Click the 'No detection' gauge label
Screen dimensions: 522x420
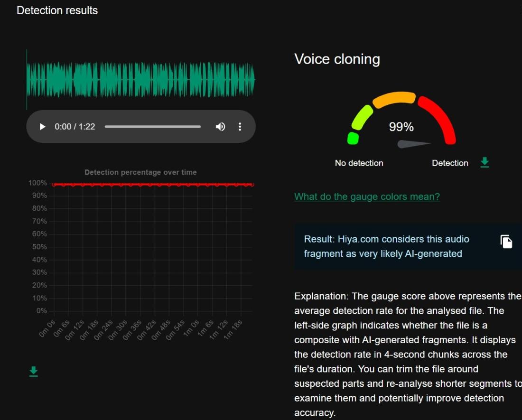359,163
